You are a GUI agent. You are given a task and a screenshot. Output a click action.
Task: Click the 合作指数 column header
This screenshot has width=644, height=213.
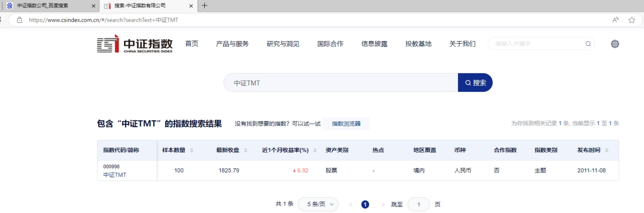point(505,151)
